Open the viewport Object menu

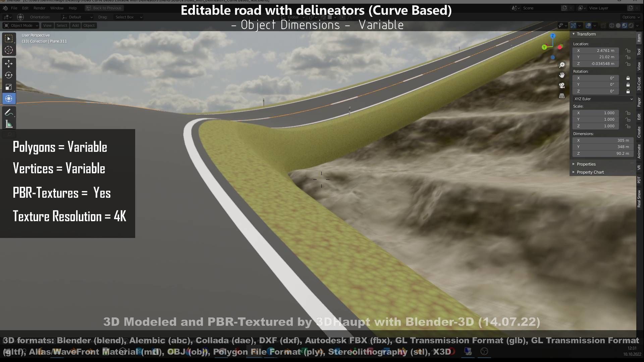tap(89, 25)
